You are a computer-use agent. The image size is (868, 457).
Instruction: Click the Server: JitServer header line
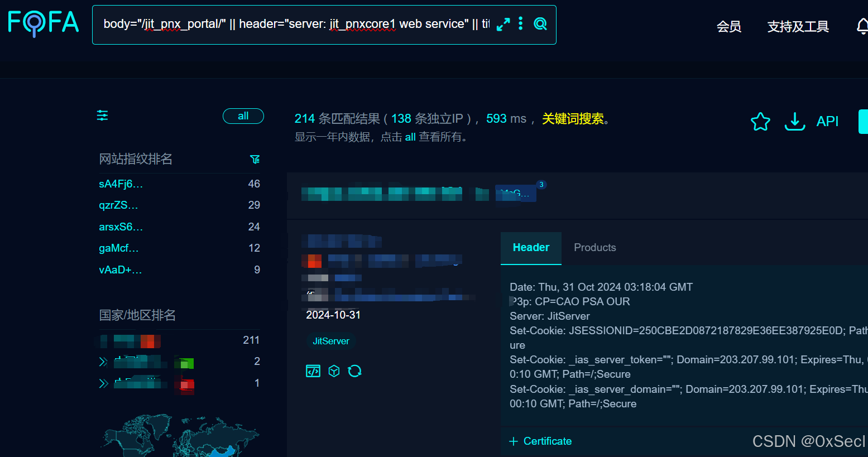[550, 316]
